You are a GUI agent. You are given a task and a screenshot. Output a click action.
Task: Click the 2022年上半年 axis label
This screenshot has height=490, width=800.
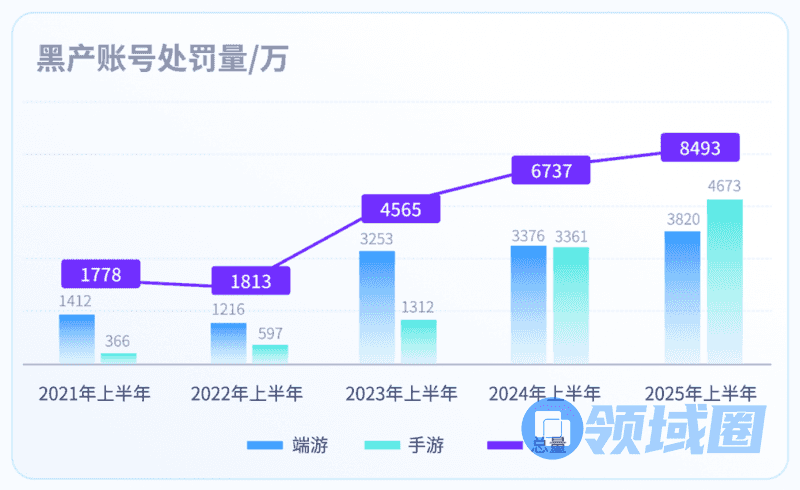pyautogui.click(x=246, y=394)
